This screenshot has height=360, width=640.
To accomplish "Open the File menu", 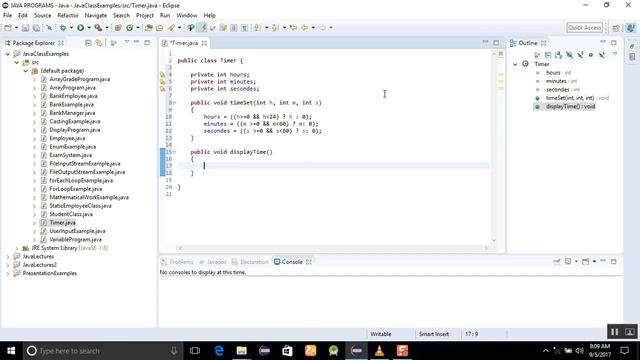I will (x=7, y=16).
